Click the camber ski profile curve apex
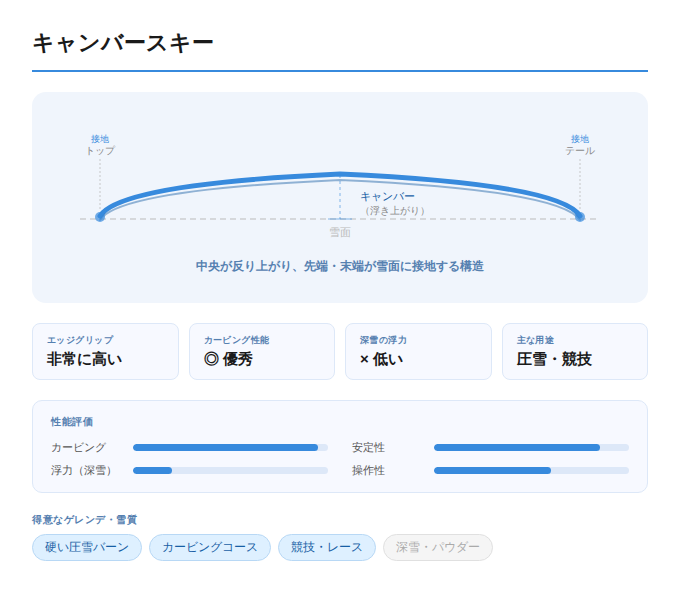 point(340,174)
